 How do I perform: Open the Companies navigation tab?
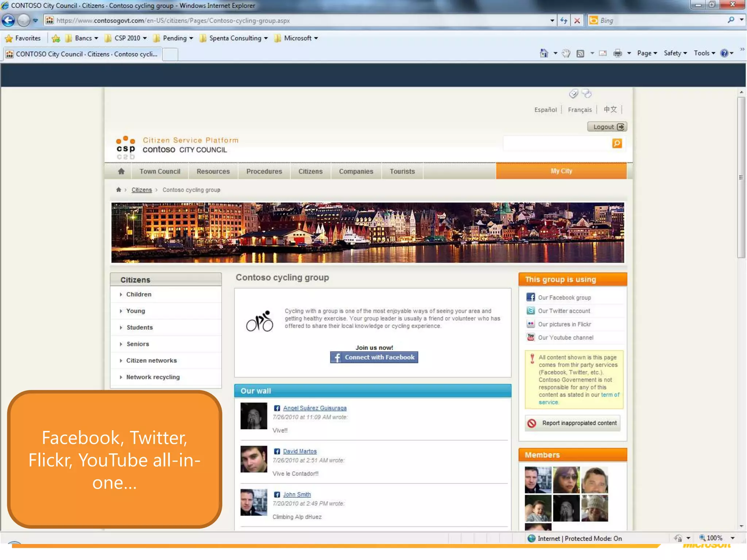356,171
